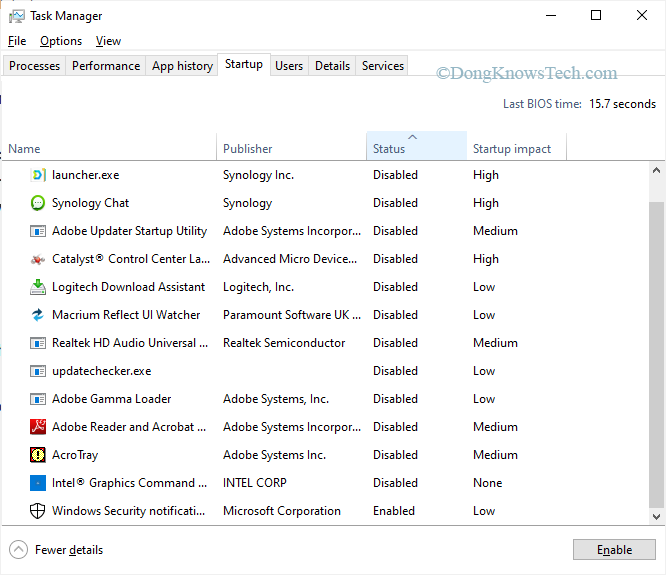
Task: Click the launcher.exe Synology icon
Action: (x=38, y=175)
